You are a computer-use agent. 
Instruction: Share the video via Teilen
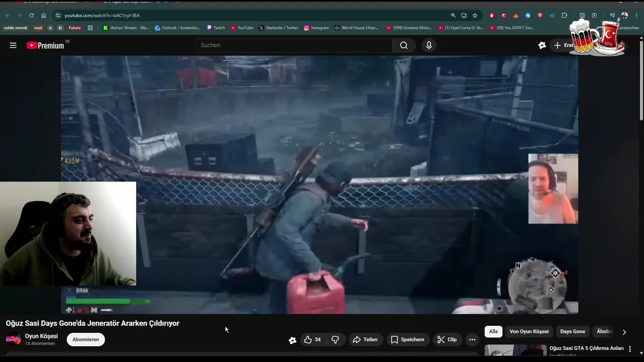coord(365,339)
